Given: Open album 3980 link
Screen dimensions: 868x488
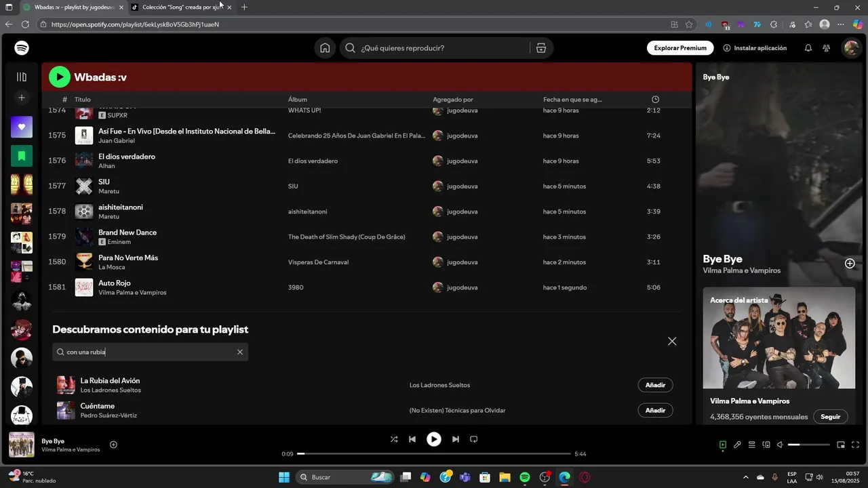Looking at the screenshot, I should (296, 287).
